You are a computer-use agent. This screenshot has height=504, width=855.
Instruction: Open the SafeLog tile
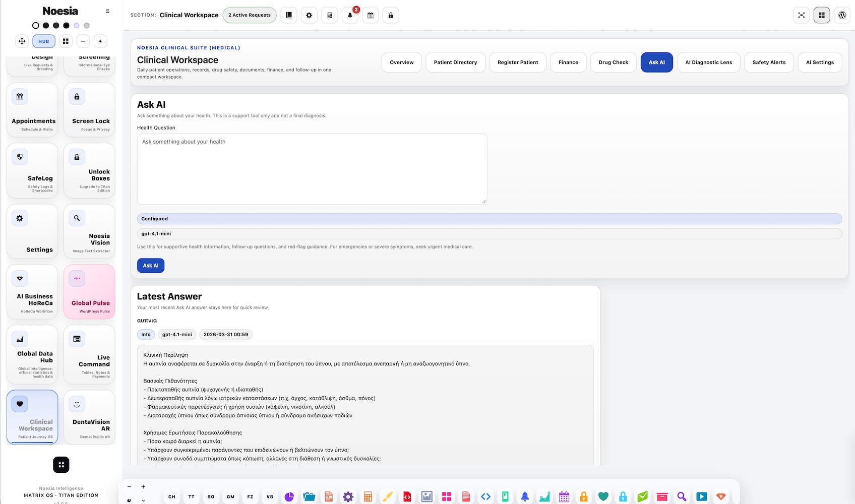[32, 171]
